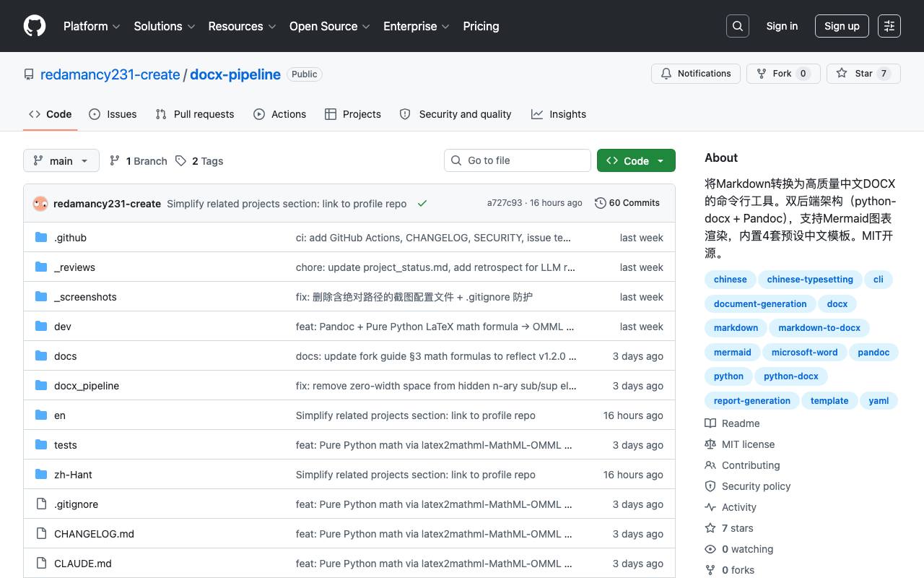View the 1 Branch link
Image resolution: width=924 pixels, height=578 pixels.
coord(138,160)
